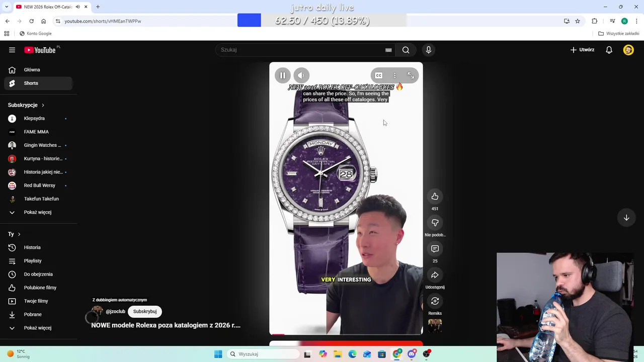Image resolution: width=644 pixels, height=362 pixels.
Task: Open Do obejrzenia watch later list
Action: [x=38, y=274]
